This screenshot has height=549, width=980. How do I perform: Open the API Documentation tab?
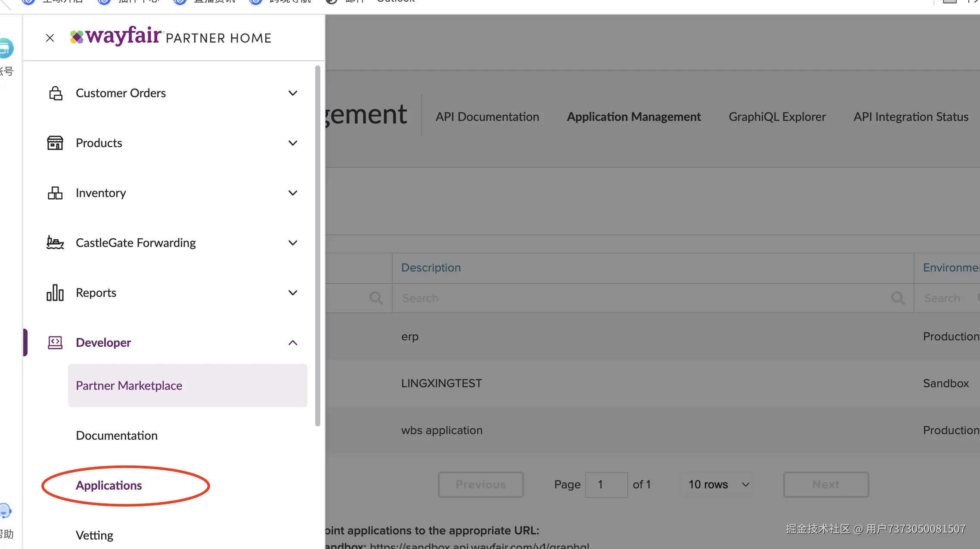(487, 117)
